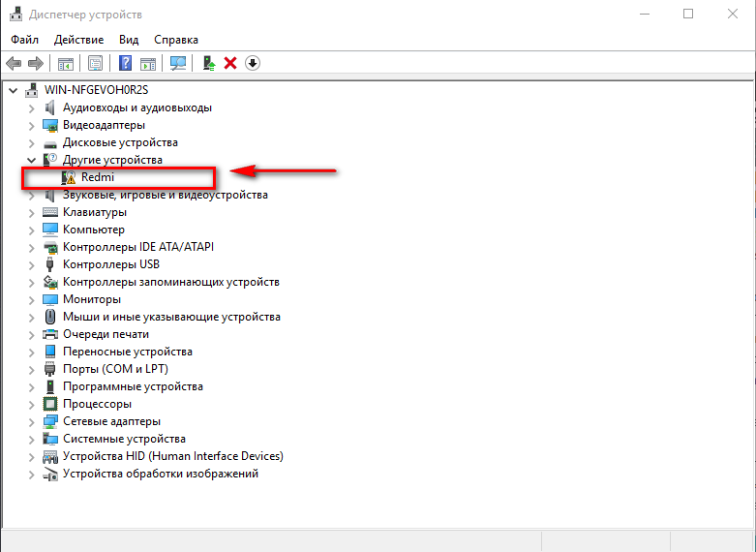
Task: Open the Действие menu
Action: (x=78, y=40)
